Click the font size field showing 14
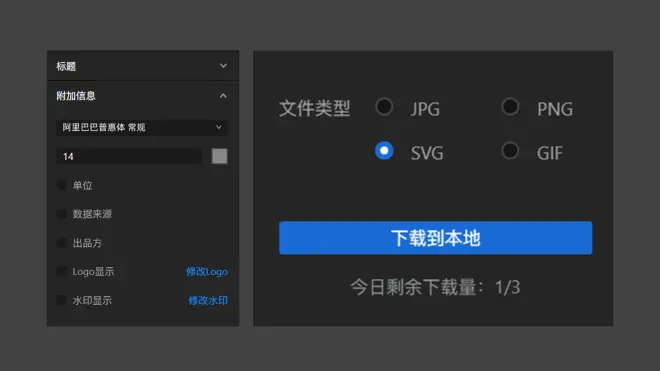The width and height of the screenshot is (660, 371). [129, 157]
